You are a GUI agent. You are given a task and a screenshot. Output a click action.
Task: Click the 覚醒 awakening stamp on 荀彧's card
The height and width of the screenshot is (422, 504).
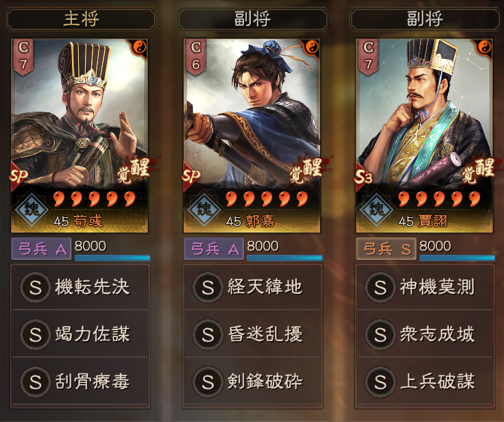(134, 171)
